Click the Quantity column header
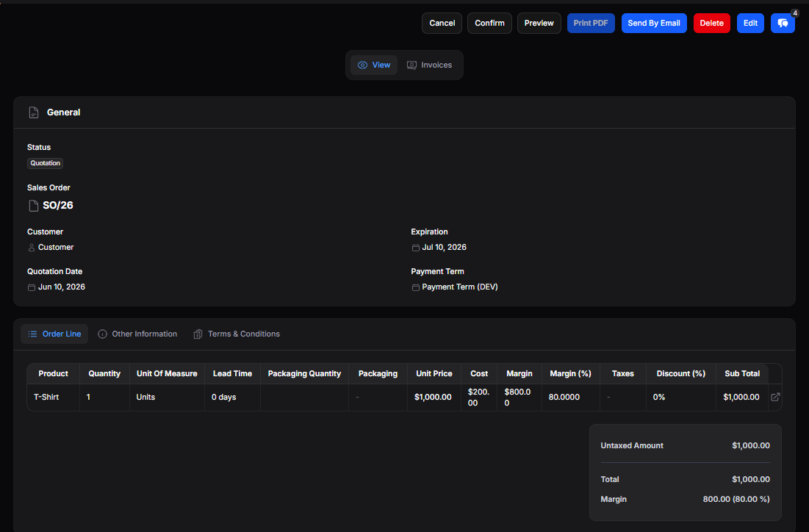The width and height of the screenshot is (809, 532). 104,373
